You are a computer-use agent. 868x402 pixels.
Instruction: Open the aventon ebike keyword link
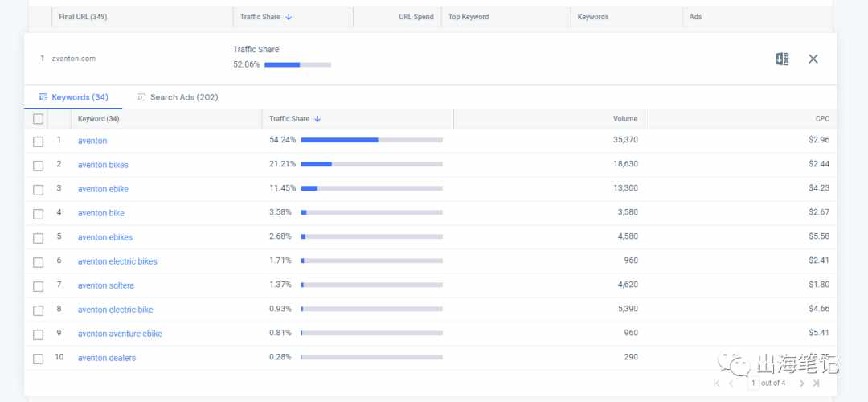103,189
